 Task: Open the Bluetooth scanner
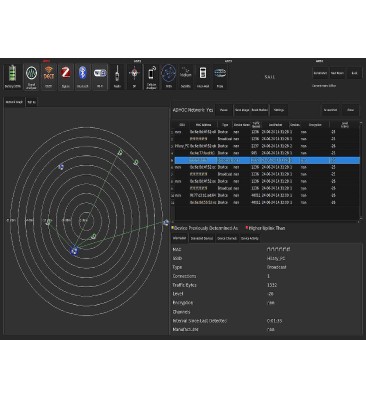[x=83, y=77]
